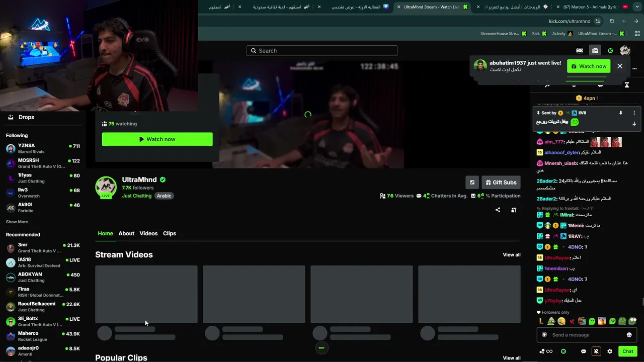Open the user profile avatar menu
The width and height of the screenshot is (644, 362).
625,51
